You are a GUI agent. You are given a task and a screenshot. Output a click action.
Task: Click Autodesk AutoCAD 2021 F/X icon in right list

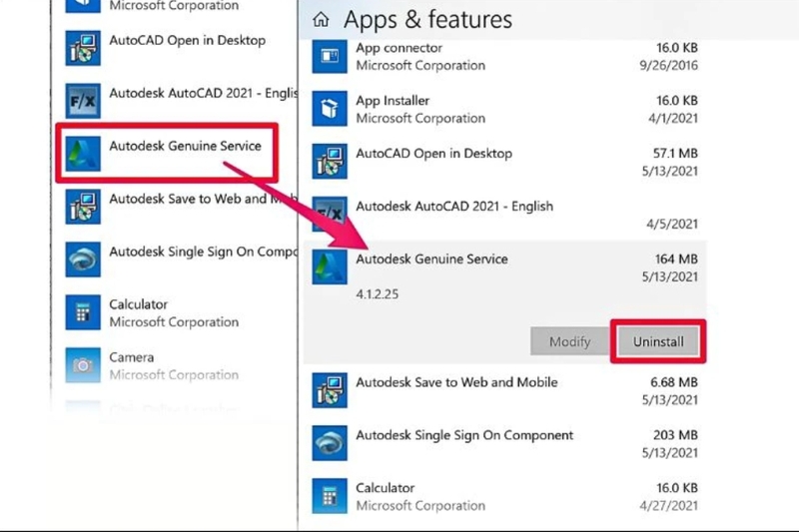click(x=330, y=215)
